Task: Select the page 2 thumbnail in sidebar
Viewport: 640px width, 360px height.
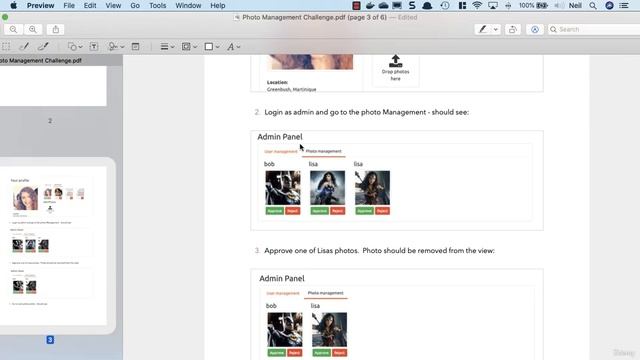Action: [x=53, y=86]
